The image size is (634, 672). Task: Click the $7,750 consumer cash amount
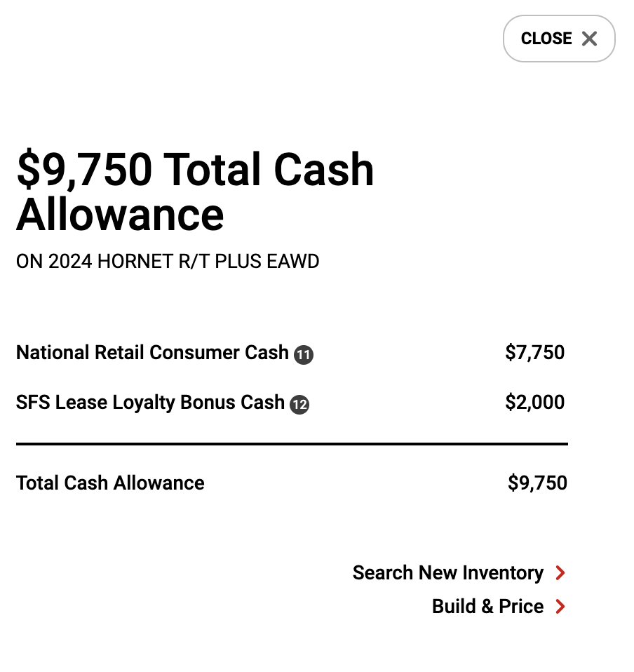point(534,352)
